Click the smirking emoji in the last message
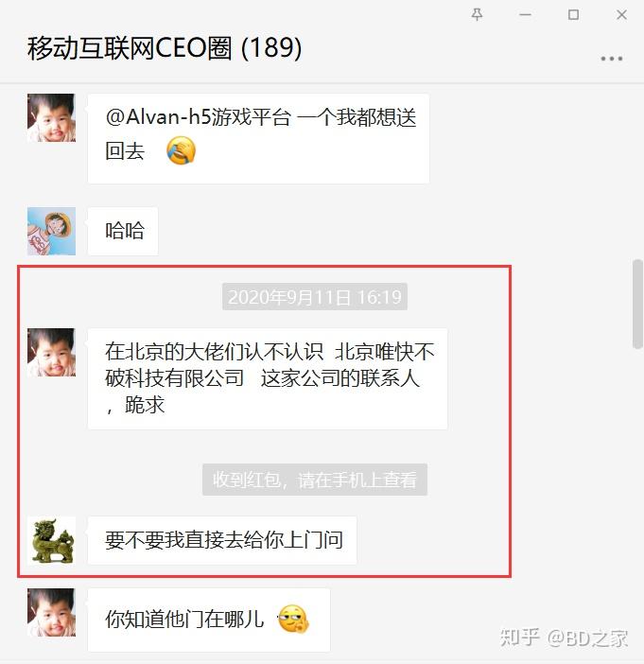The image size is (644, 664). [293, 620]
